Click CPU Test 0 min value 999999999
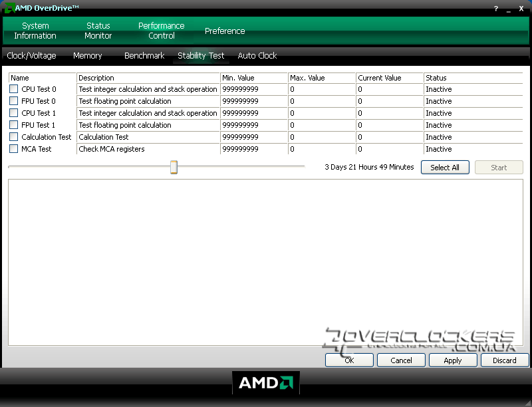 pyautogui.click(x=240, y=89)
